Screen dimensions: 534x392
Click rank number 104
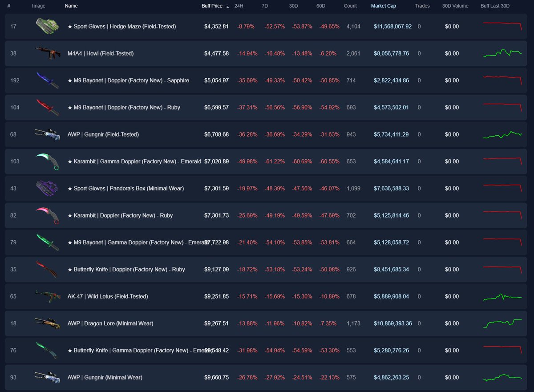(x=15, y=107)
